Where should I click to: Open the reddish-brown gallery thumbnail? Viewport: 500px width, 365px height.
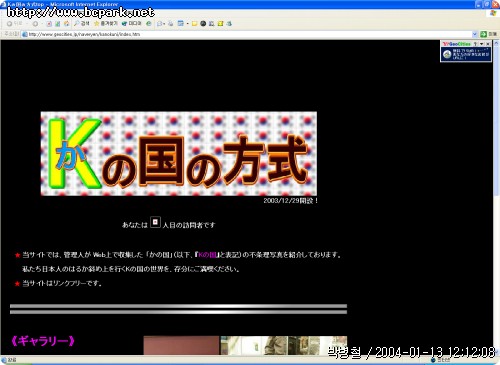[x=181, y=345]
